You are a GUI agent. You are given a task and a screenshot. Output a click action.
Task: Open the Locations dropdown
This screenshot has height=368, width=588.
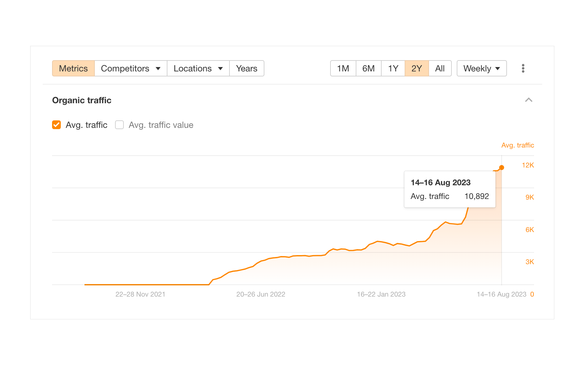(198, 68)
